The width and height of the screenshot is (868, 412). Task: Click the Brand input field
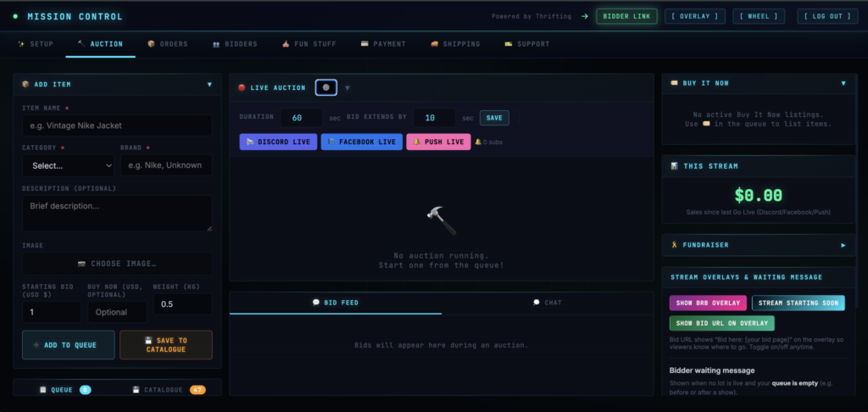[166, 165]
